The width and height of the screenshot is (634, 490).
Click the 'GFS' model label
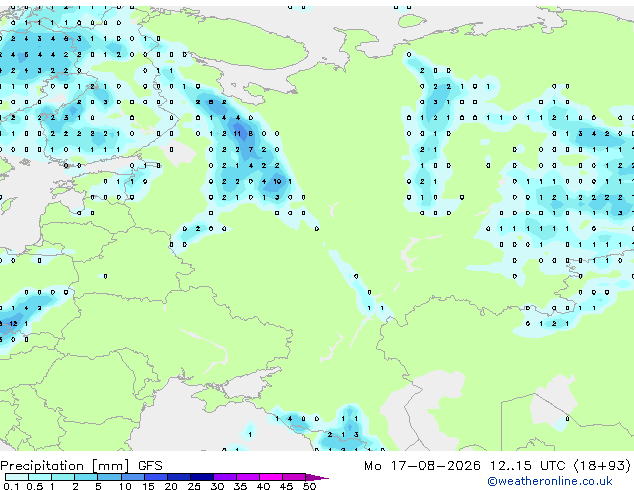click(150, 466)
